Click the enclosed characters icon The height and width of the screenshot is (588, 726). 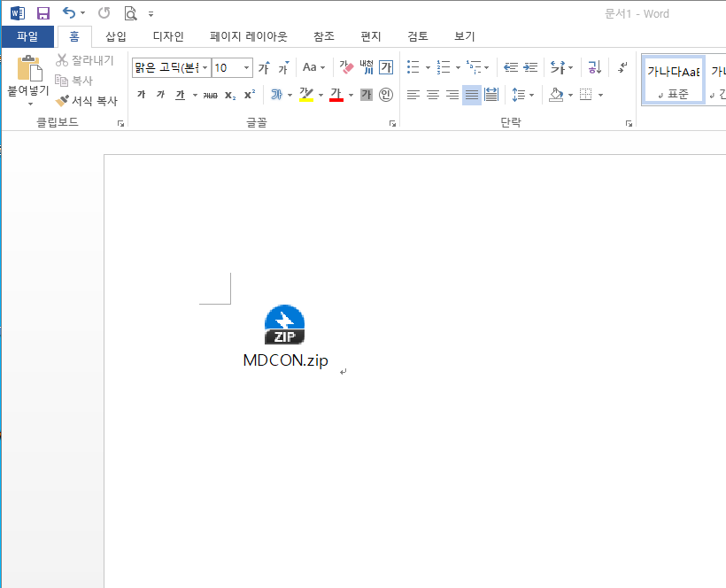[386, 95]
